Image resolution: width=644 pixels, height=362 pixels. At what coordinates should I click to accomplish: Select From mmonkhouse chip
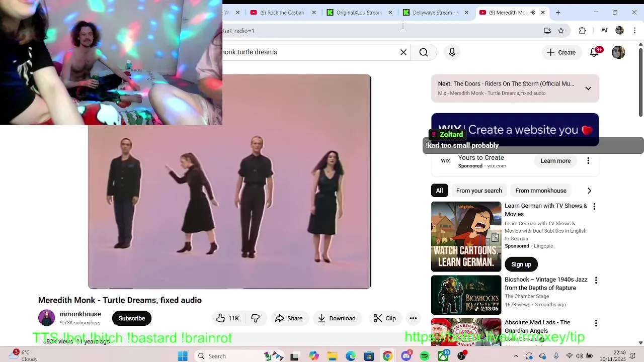[541, 191]
